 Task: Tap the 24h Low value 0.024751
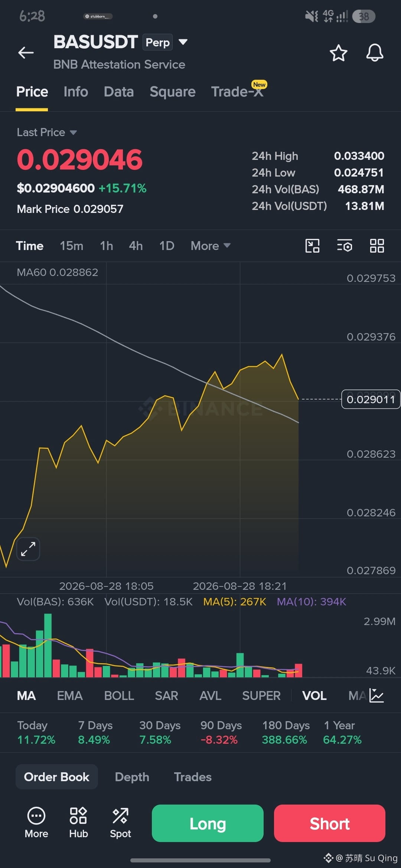pyautogui.click(x=359, y=172)
